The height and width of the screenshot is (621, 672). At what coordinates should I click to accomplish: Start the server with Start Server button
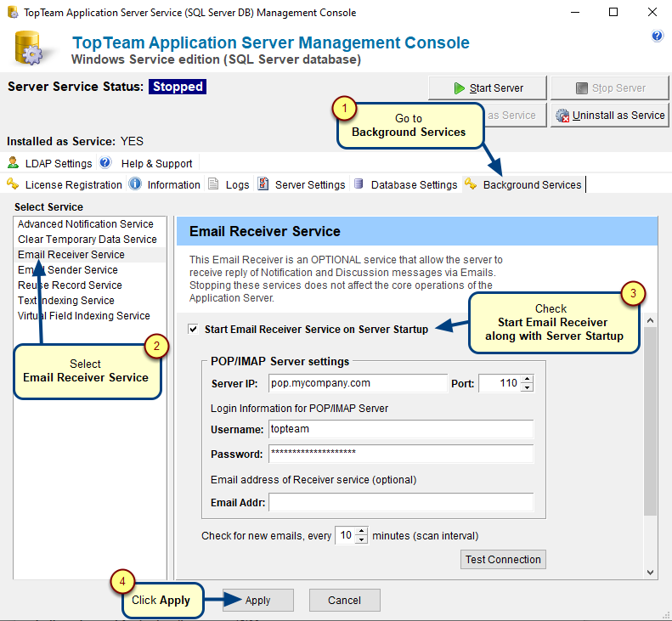click(488, 88)
